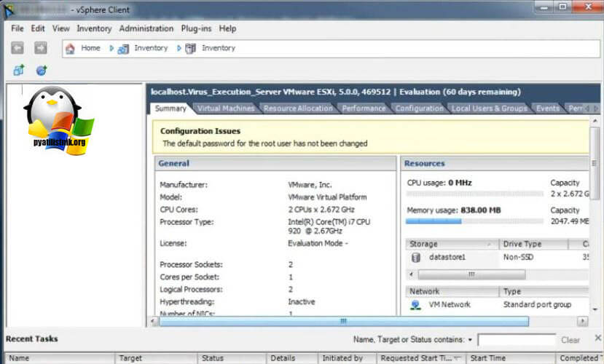Click the summary vertical scroll down arrow
The height and width of the screenshot is (364, 604).
595,309
